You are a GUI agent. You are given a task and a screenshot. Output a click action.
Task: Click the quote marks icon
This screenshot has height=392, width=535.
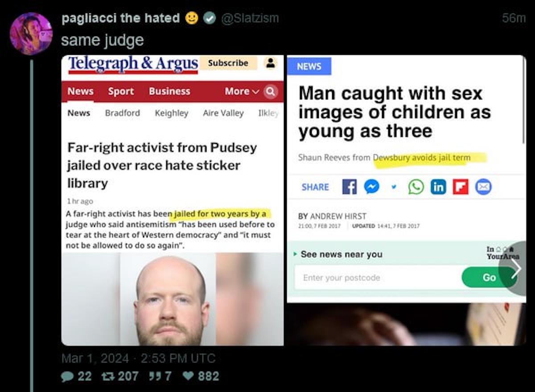tap(154, 376)
